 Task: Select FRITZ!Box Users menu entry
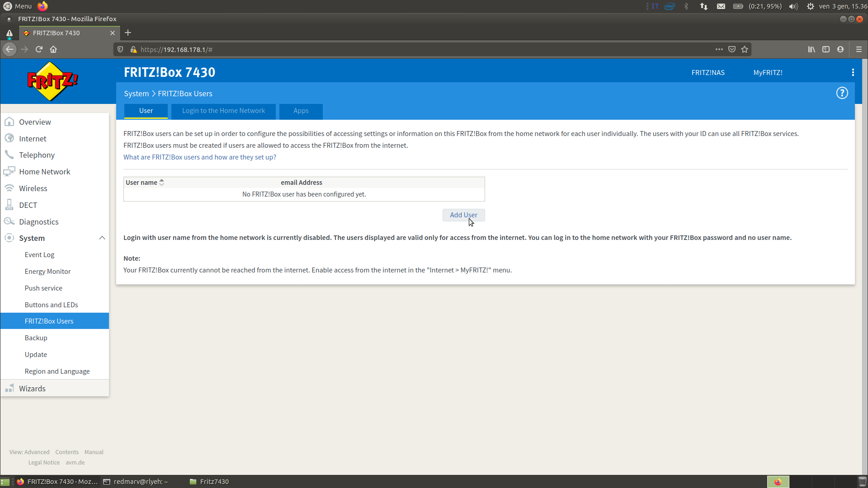[55, 321]
